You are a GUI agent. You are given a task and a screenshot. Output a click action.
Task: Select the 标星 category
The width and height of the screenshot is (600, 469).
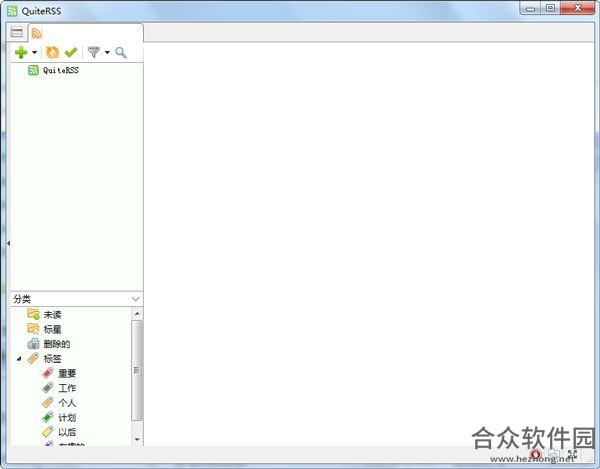(x=44, y=329)
